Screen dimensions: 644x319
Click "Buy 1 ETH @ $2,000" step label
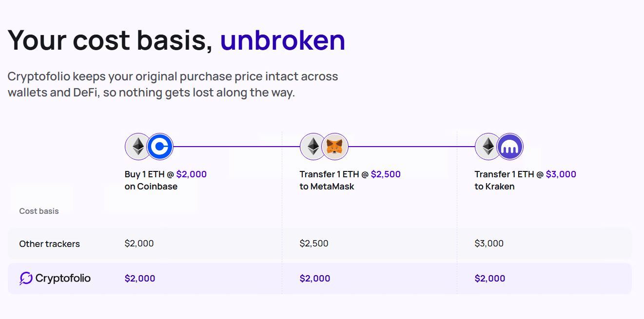(166, 174)
